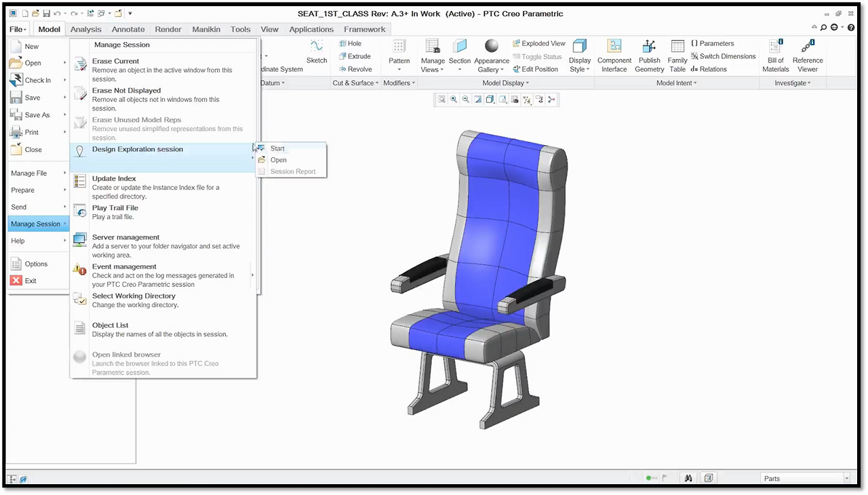This screenshot has width=868, height=495.
Task: Click the Section tool icon
Action: (x=460, y=47)
